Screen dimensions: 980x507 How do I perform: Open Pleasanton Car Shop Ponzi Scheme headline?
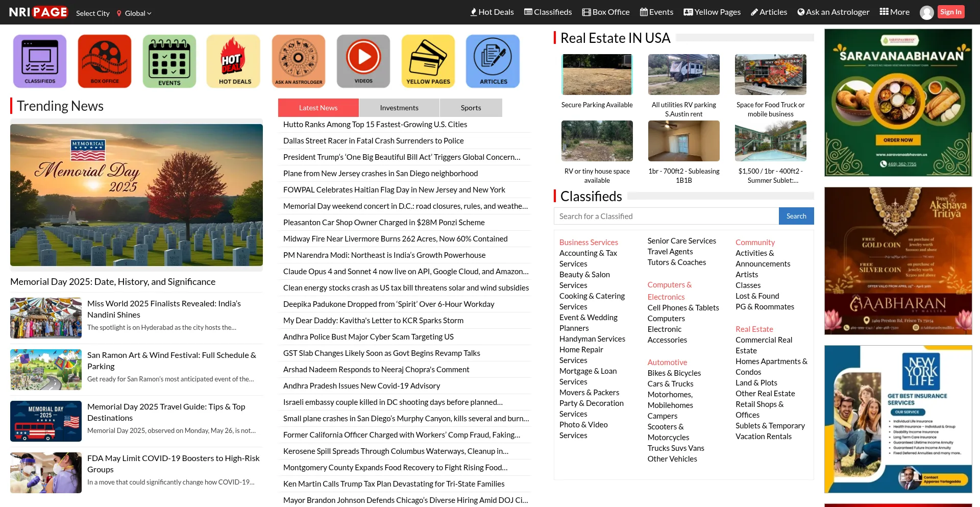(x=384, y=222)
